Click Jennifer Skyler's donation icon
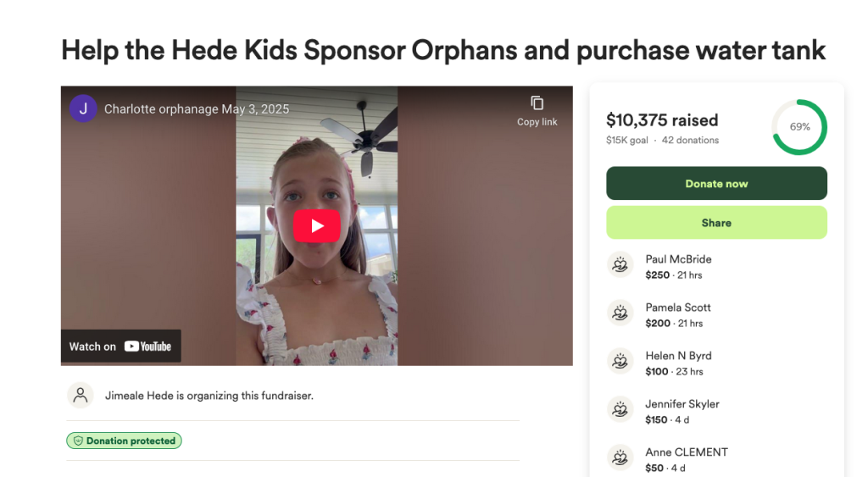 (x=620, y=411)
